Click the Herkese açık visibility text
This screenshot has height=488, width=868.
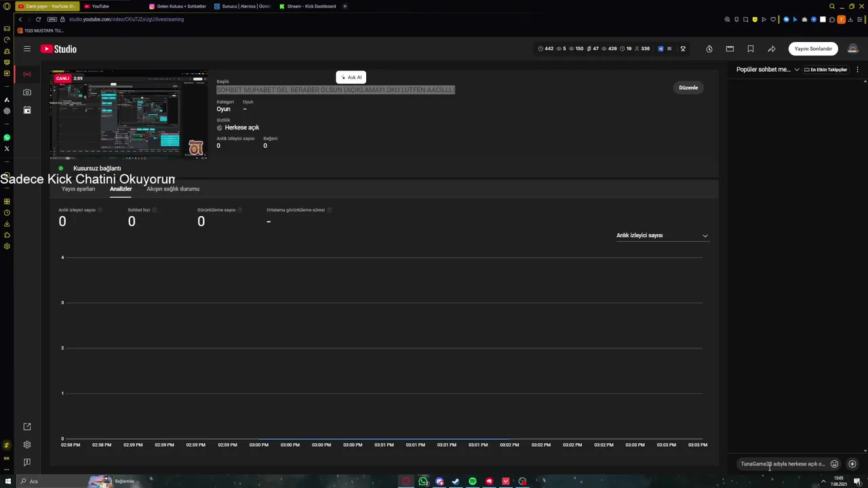click(242, 127)
